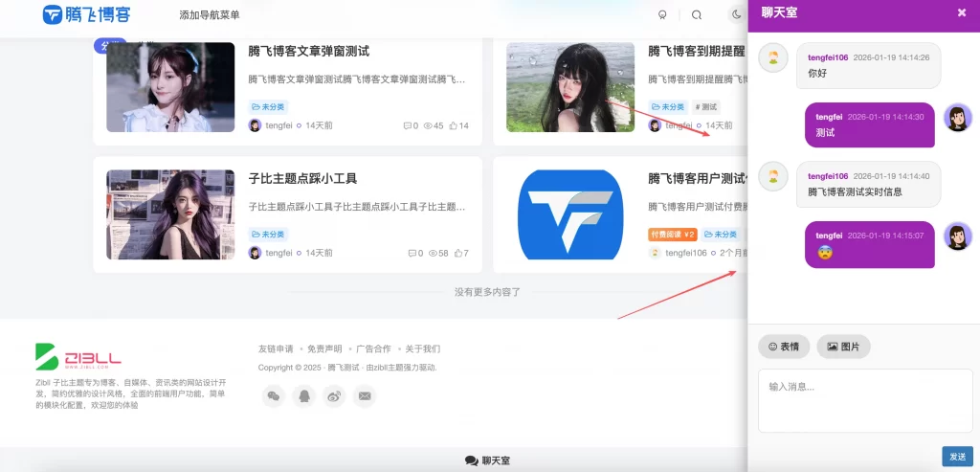Screen dimensions: 980x472
Task: Select 未分类 tag on 文章弹窗测试 post
Action: pos(268,107)
